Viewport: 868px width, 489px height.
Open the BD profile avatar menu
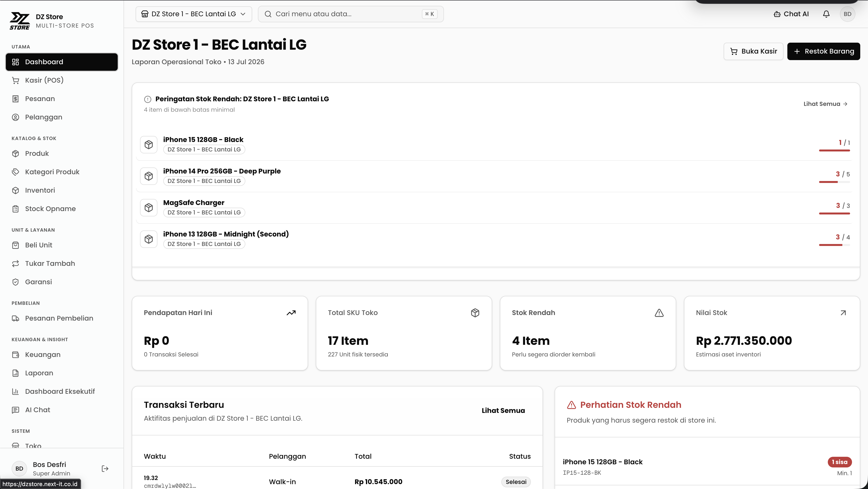coord(847,14)
